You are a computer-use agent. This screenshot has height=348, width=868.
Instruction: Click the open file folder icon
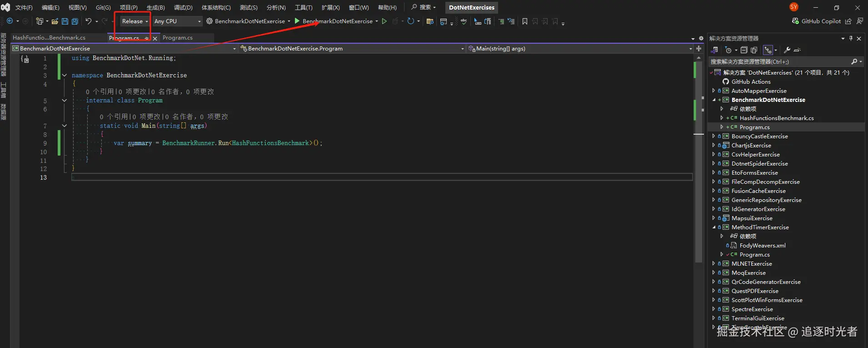[x=55, y=21]
